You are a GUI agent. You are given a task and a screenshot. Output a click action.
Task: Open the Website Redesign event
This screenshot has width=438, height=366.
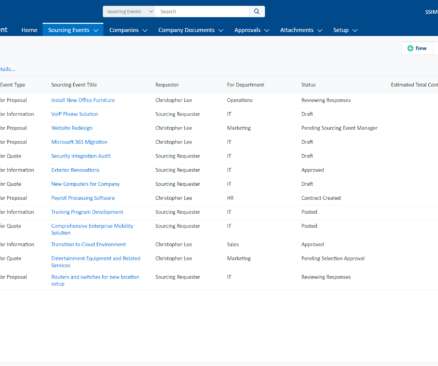(72, 128)
